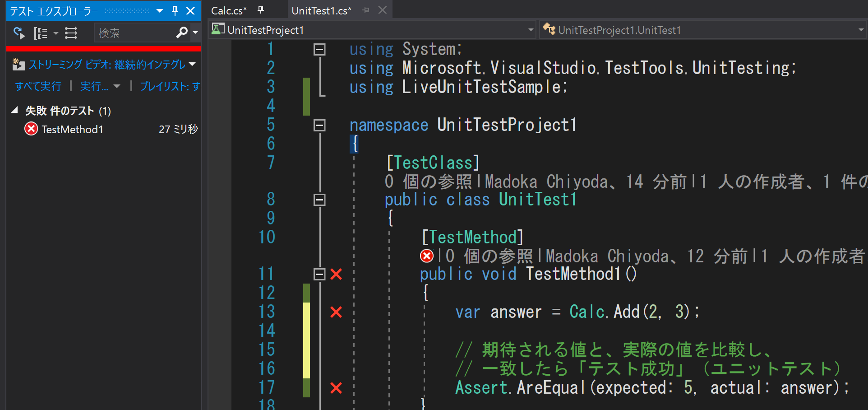Click the Playlist (プレイリスト) link
868x410 pixels.
tap(170, 86)
